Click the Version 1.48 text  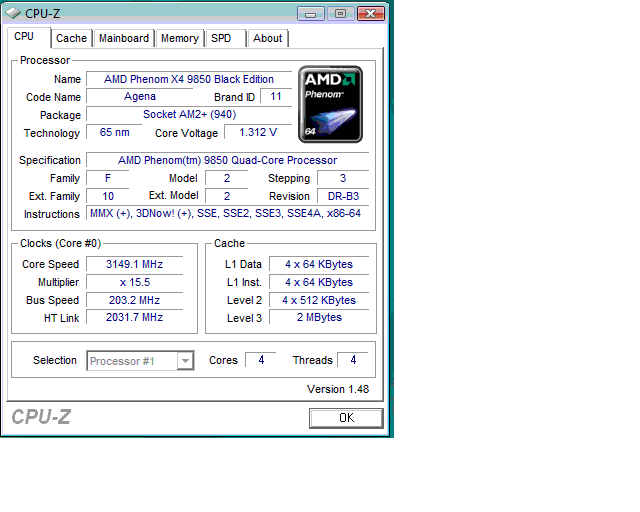(x=338, y=389)
